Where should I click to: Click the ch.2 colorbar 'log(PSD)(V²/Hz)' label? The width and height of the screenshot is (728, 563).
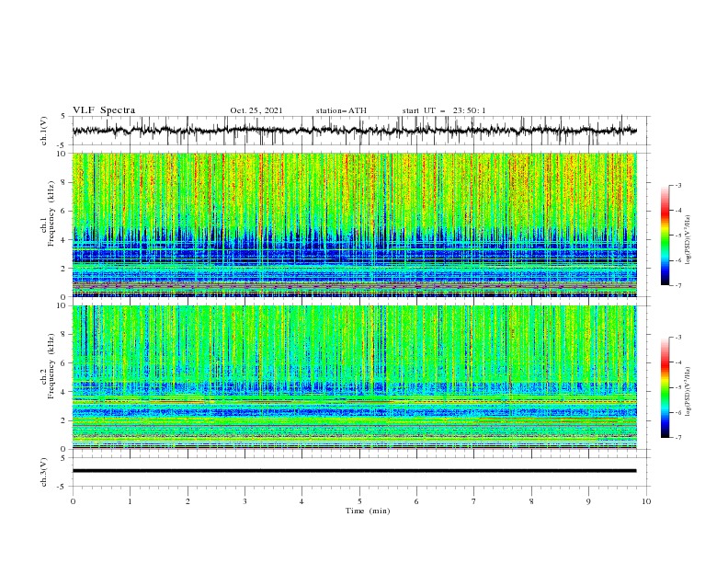688,392
